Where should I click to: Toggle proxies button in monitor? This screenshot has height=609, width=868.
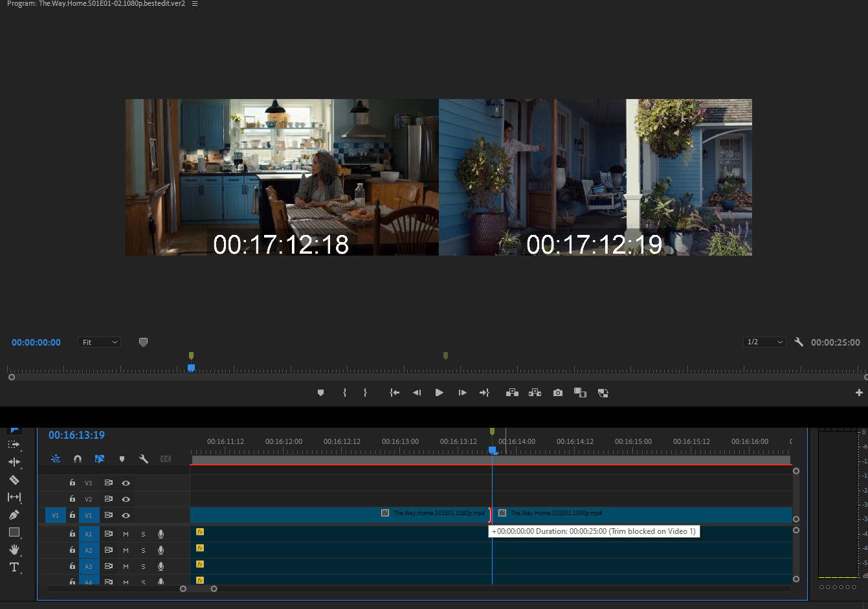pyautogui.click(x=603, y=393)
